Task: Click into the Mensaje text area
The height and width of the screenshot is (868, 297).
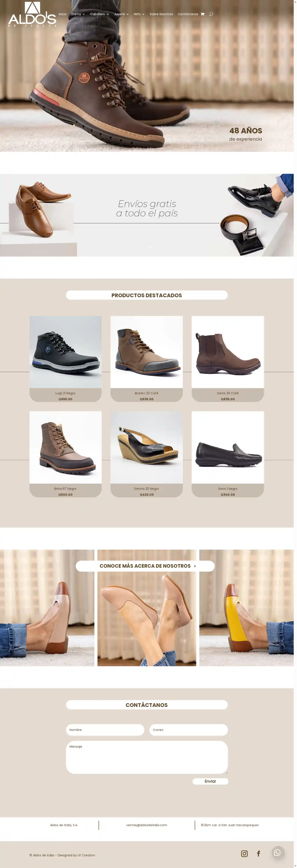Action: tap(147, 757)
